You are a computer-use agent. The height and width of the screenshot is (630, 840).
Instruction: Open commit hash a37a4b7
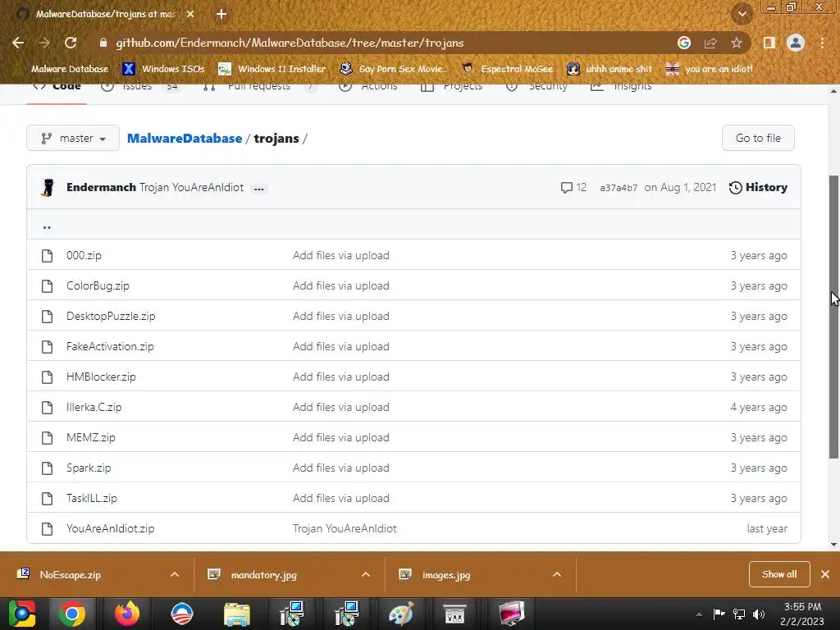tap(619, 188)
